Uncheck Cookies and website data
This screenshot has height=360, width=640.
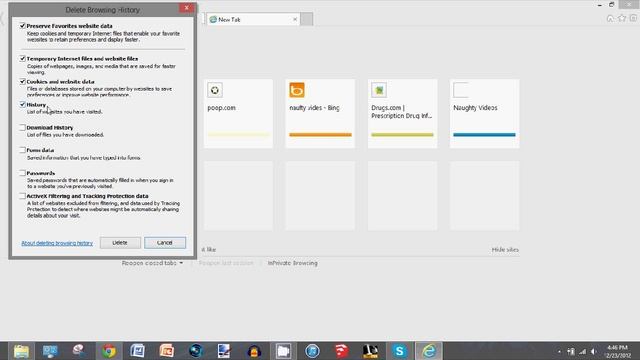[22, 82]
